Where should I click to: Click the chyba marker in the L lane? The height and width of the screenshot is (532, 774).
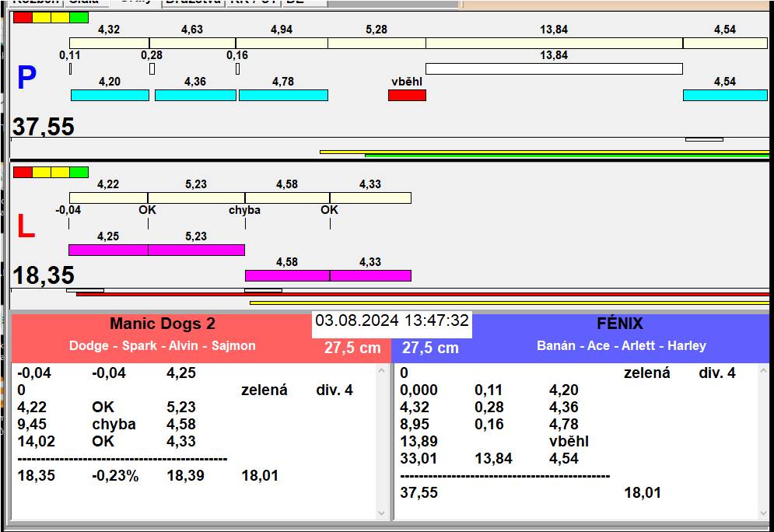244,211
